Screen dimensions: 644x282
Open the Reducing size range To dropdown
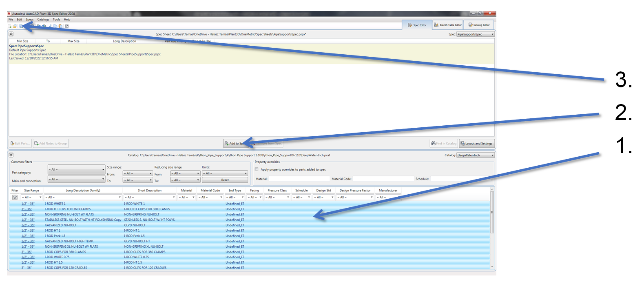[185, 180]
